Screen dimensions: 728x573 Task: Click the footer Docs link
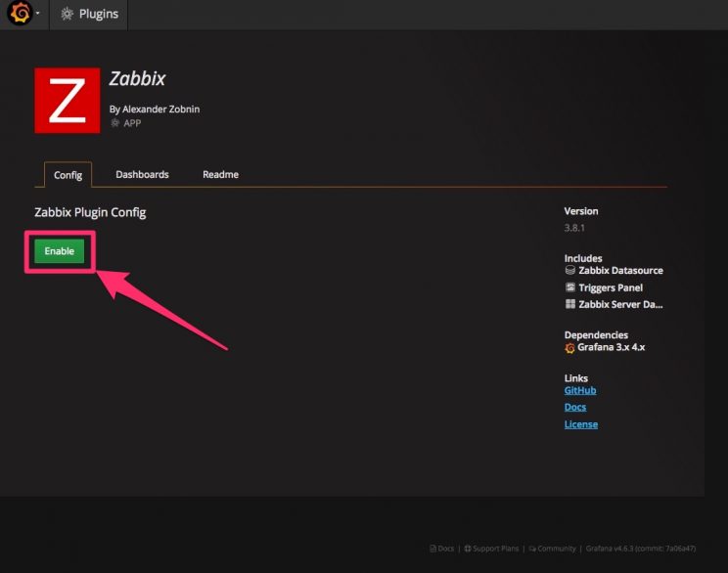pyautogui.click(x=444, y=549)
